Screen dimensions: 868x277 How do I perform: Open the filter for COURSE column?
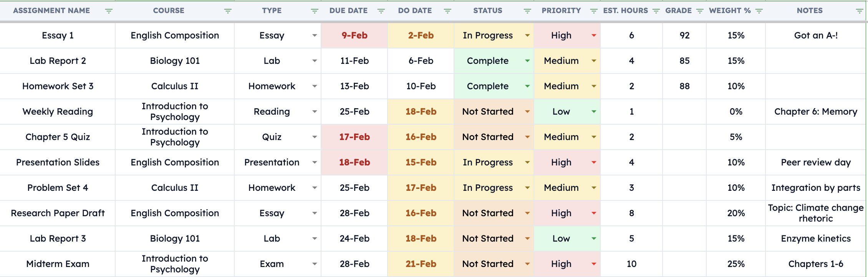tap(227, 10)
